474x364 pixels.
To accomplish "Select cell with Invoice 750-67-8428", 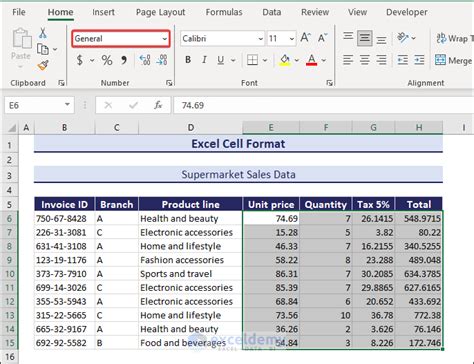I will pyautogui.click(x=64, y=218).
